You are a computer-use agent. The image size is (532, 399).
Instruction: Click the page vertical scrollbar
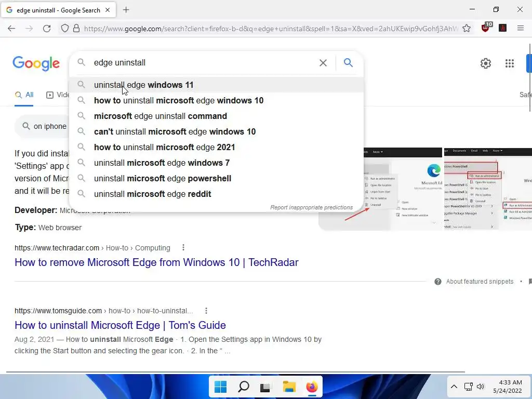click(530, 77)
